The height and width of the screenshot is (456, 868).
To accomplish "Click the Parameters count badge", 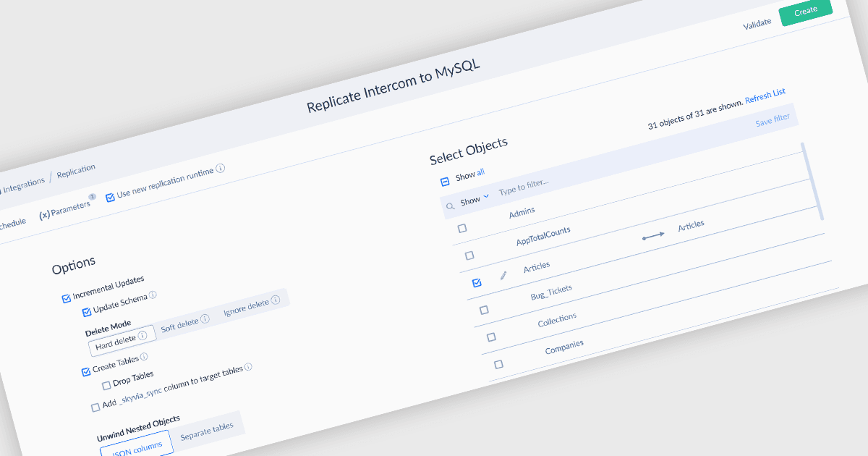I will point(92,196).
